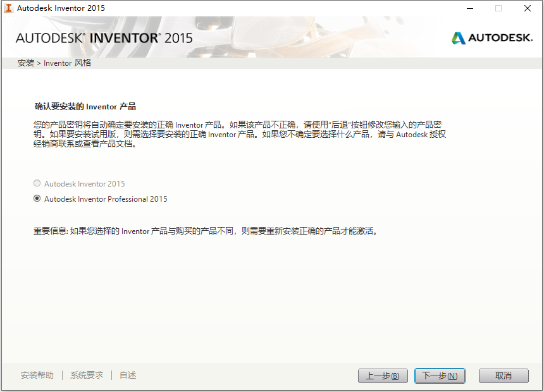Click the 上一步(B) back button
The image size is (544, 392).
coord(383,376)
